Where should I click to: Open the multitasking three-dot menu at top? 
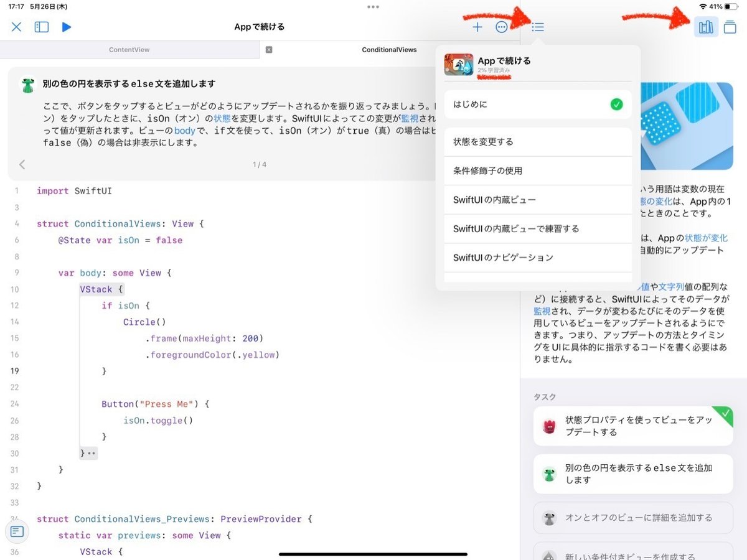point(374,7)
